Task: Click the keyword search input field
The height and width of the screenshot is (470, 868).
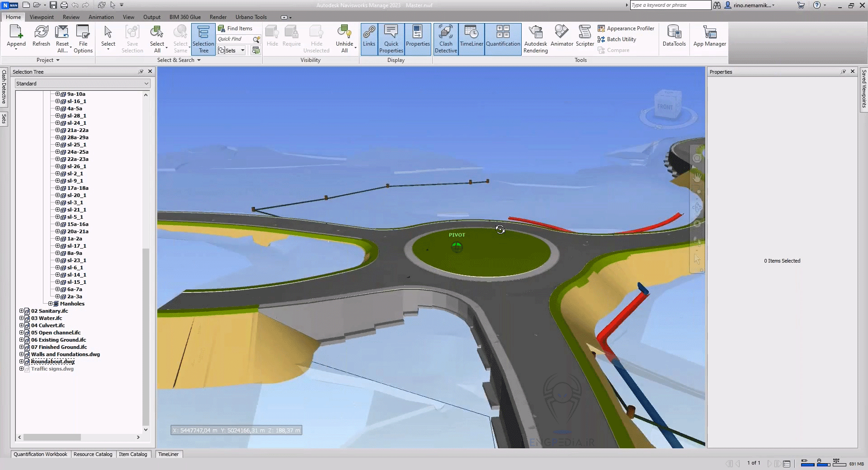Action: [670, 5]
